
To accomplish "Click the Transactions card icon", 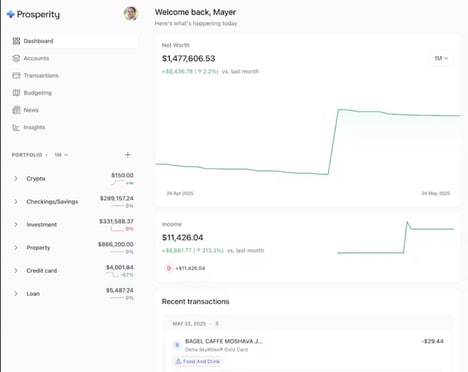I will coord(16,75).
